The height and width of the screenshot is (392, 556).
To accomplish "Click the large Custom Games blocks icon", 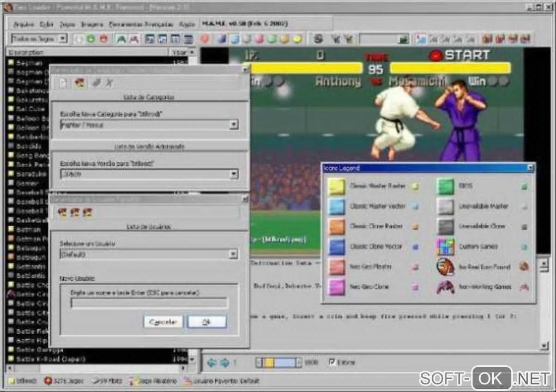I will click(x=445, y=247).
